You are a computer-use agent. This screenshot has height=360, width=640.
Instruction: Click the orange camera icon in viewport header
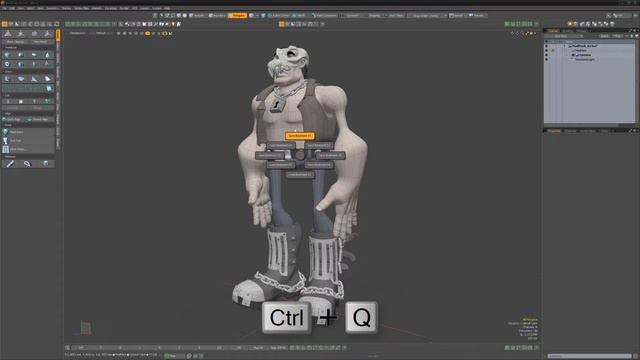tap(147, 33)
